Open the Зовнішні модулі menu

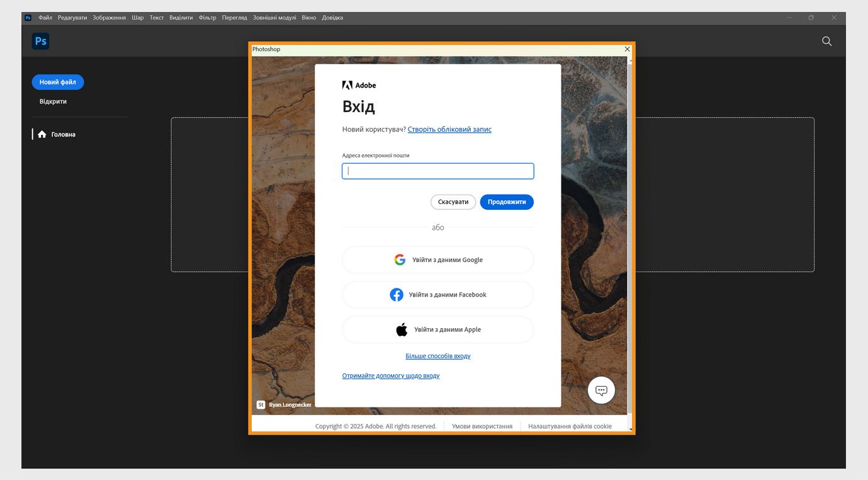(x=274, y=18)
